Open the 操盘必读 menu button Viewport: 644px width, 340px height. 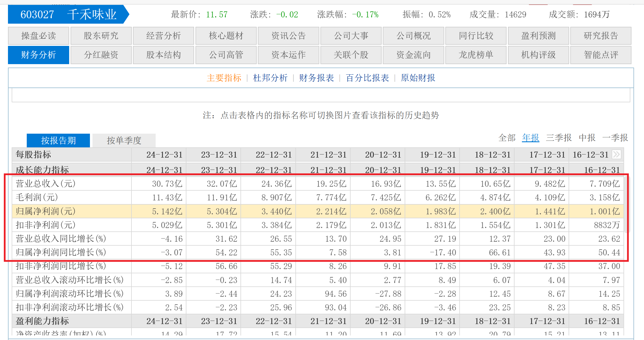point(38,36)
